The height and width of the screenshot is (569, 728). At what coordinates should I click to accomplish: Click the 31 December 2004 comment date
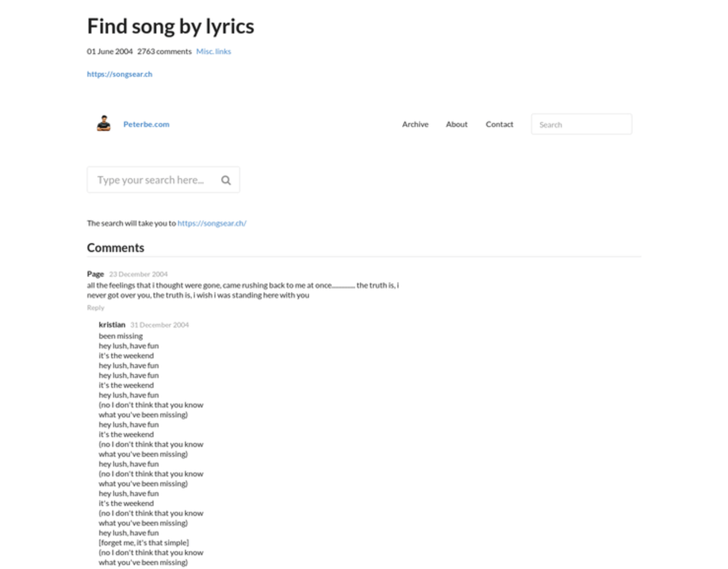[159, 325]
